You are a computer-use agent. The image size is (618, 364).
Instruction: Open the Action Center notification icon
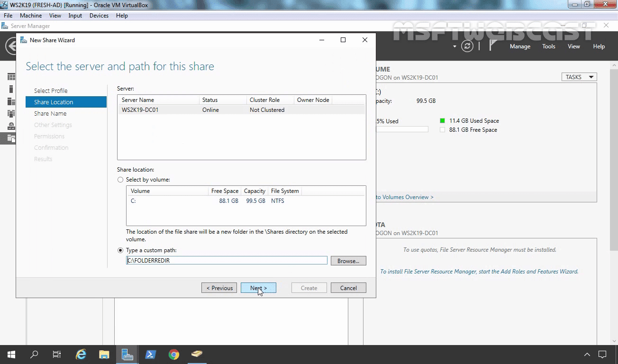pyautogui.click(x=602, y=355)
